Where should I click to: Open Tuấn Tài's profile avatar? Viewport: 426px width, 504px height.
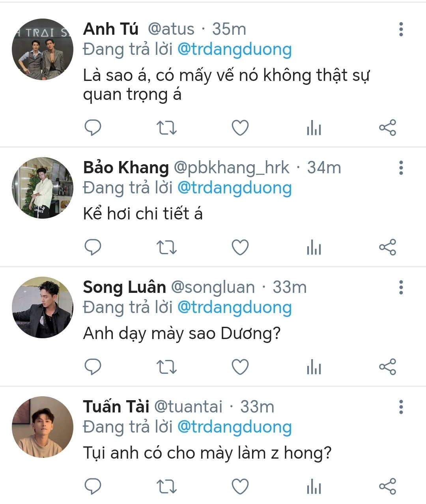(43, 427)
